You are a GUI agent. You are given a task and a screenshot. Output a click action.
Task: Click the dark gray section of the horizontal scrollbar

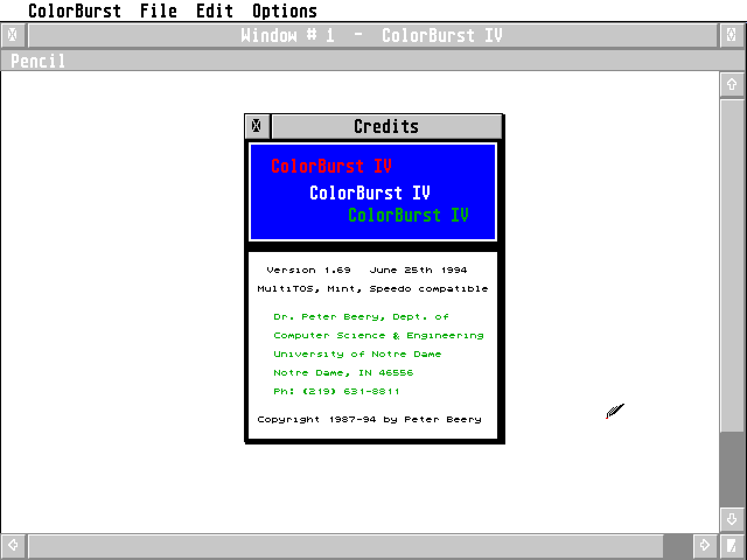click(x=678, y=545)
